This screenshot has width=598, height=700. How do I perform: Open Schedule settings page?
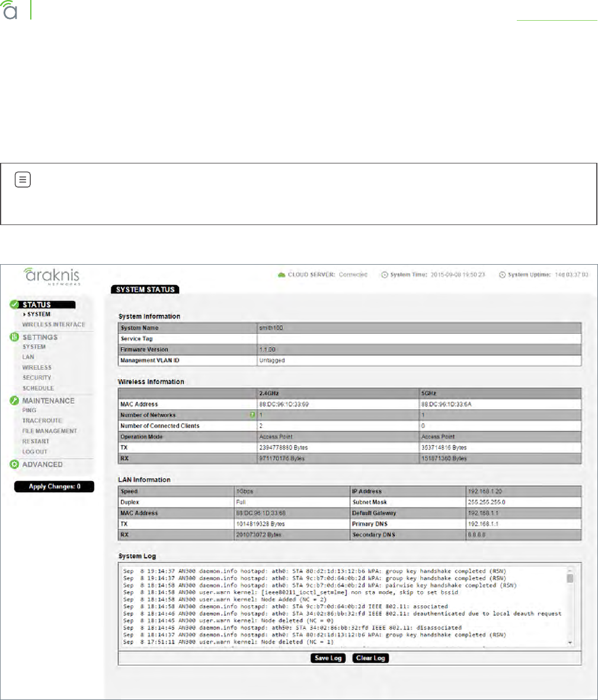pyautogui.click(x=39, y=388)
